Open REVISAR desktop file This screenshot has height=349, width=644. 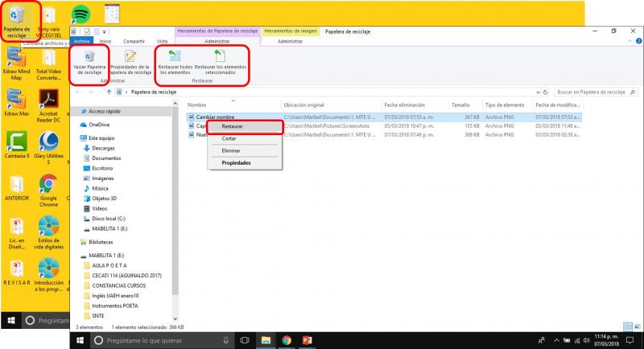click(x=16, y=273)
